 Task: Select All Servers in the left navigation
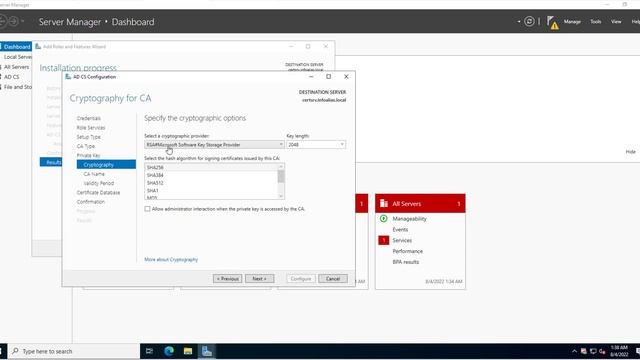16,67
